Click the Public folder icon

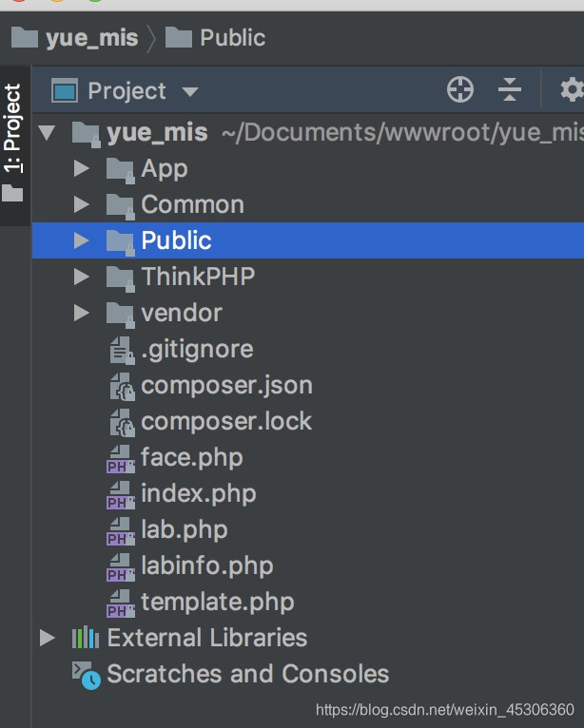coord(121,242)
